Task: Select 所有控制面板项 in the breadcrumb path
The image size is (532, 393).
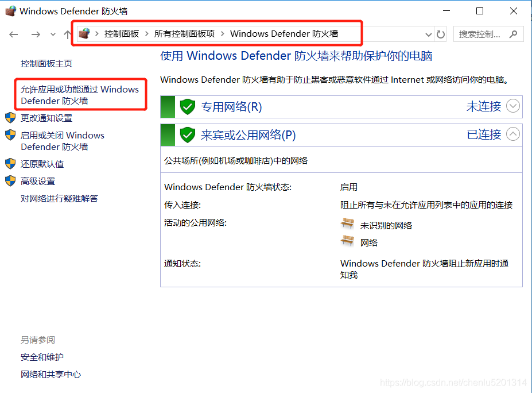Action: (184, 34)
